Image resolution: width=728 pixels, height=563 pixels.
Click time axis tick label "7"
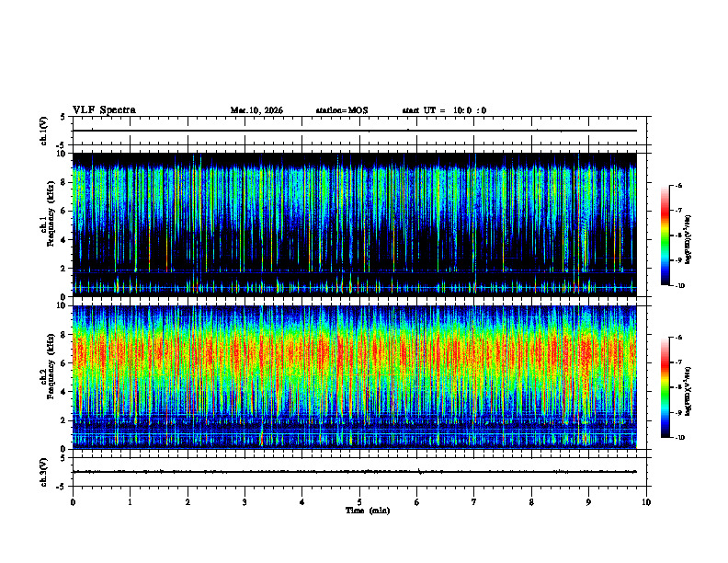tap(474, 502)
